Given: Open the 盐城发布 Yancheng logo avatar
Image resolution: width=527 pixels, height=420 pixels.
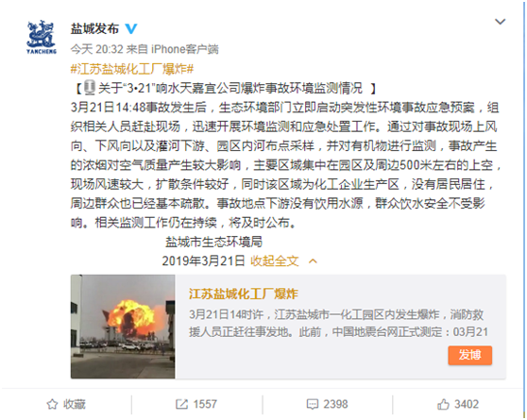Looking at the screenshot, I should [42, 37].
